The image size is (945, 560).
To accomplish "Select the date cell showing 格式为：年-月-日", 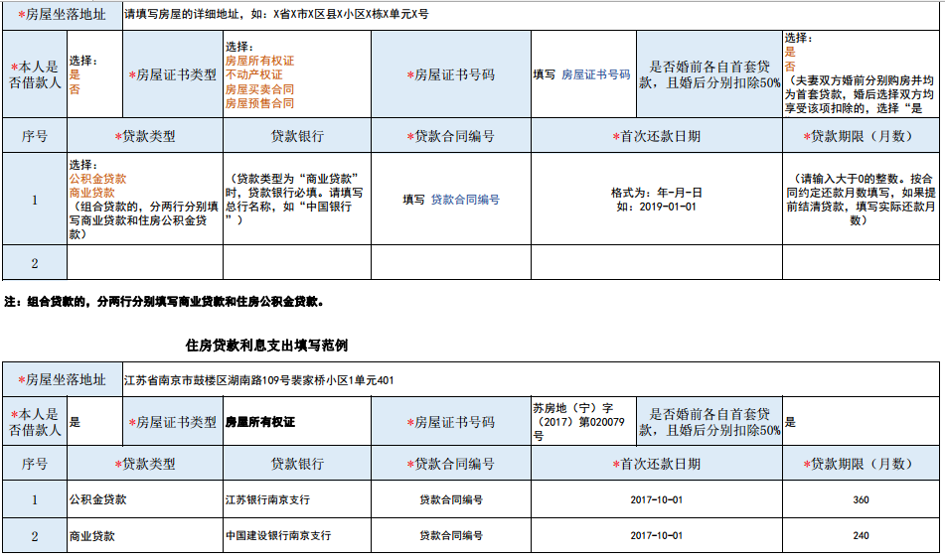I will click(656, 200).
